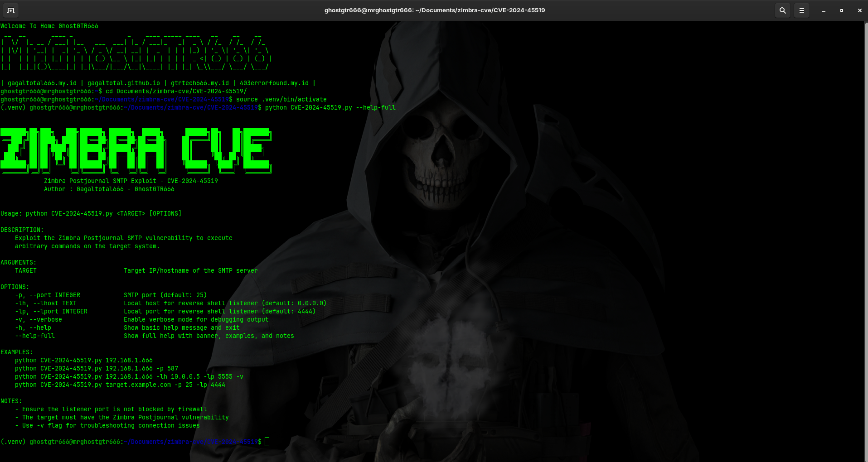This screenshot has width=868, height=462.
Task: Click the note about the firewall
Action: [111, 409]
